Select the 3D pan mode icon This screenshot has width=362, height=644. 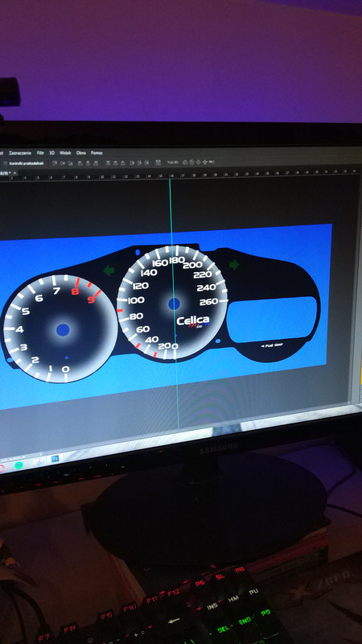tap(198, 163)
